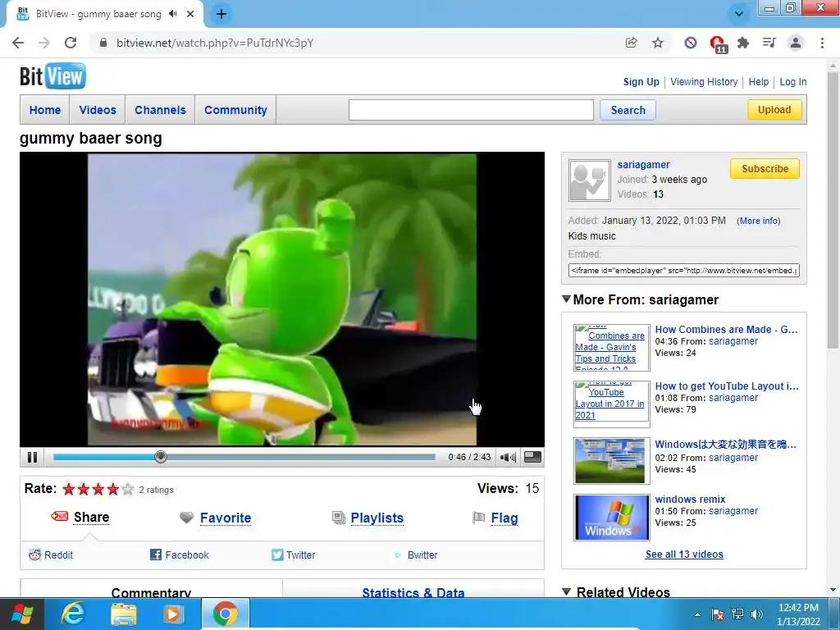The height and width of the screenshot is (630, 840).
Task: Click the video seek bar handle
Action: [x=161, y=457]
